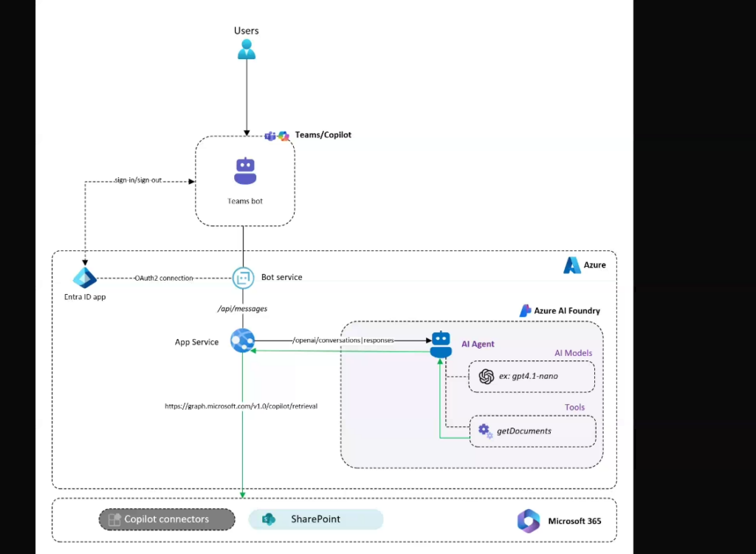Click the Copilot connectors grid icon
This screenshot has width=756, height=554.
(114, 519)
